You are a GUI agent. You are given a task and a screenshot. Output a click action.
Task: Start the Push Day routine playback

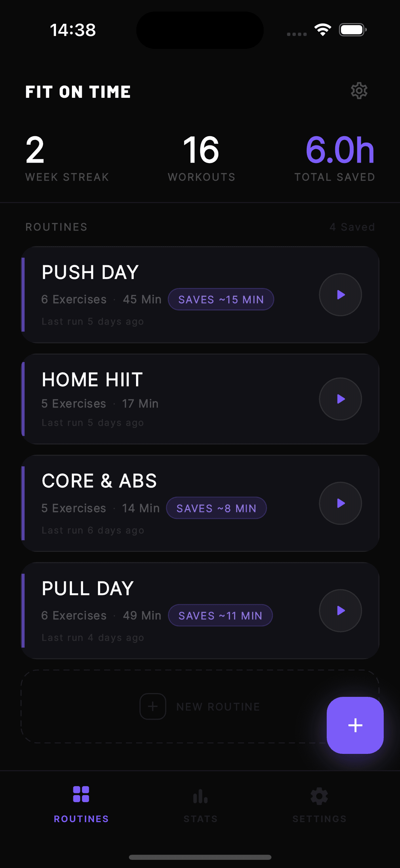click(340, 295)
